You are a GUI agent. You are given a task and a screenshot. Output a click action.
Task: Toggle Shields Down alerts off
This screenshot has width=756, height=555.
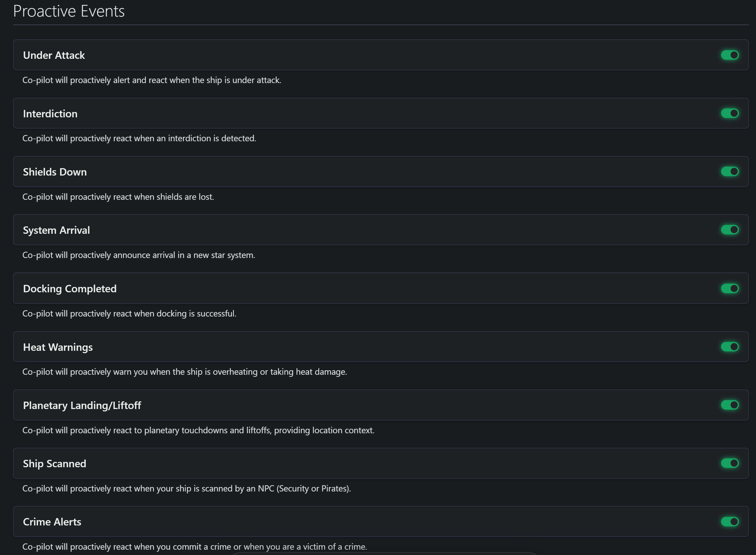(x=730, y=172)
